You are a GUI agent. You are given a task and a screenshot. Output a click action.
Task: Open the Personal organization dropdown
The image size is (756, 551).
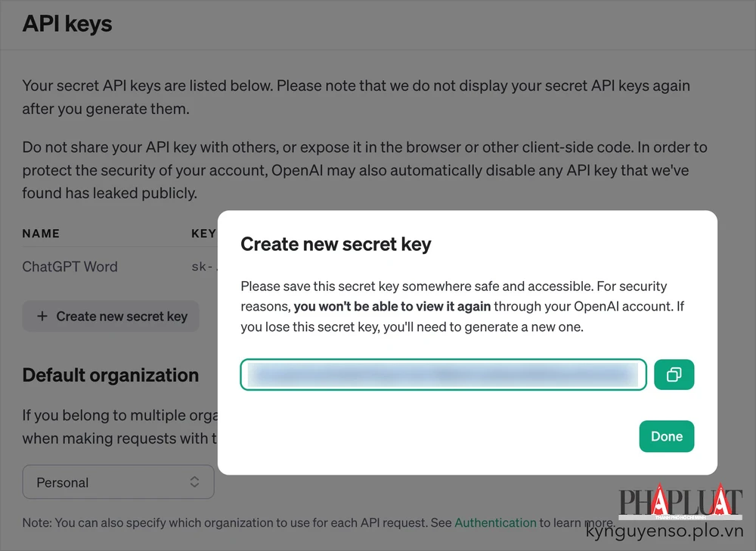click(x=118, y=482)
